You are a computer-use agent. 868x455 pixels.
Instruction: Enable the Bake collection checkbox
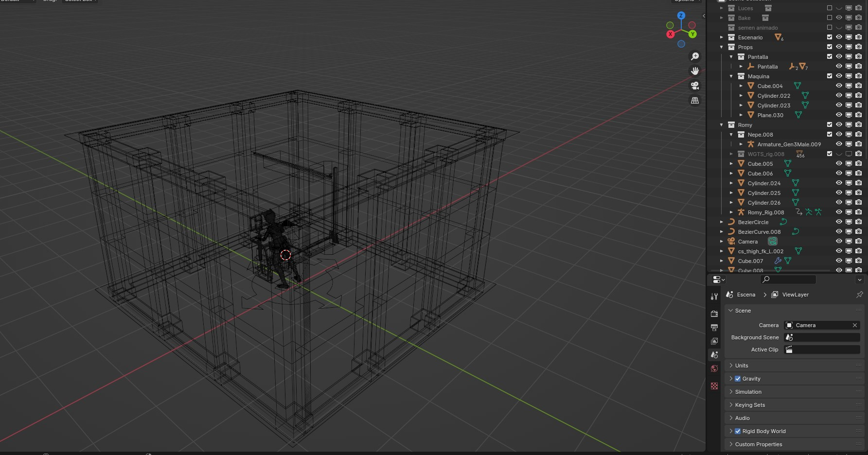[830, 18]
